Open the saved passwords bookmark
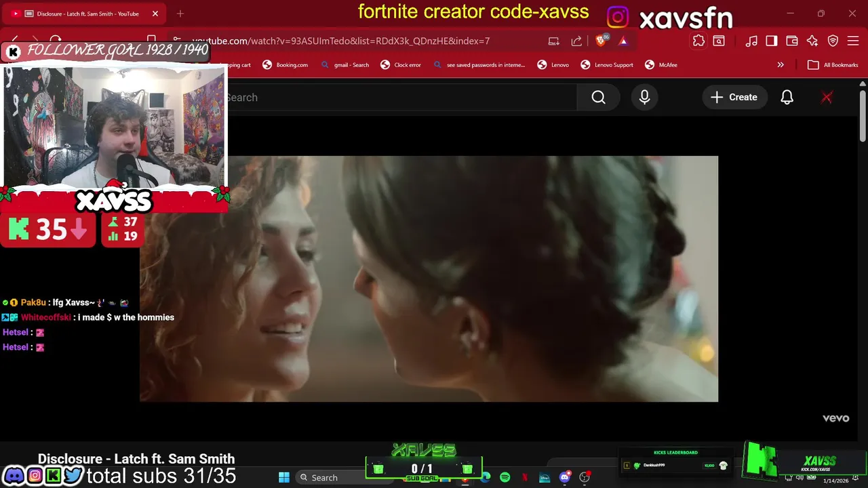The width and height of the screenshot is (868, 488). click(x=479, y=65)
